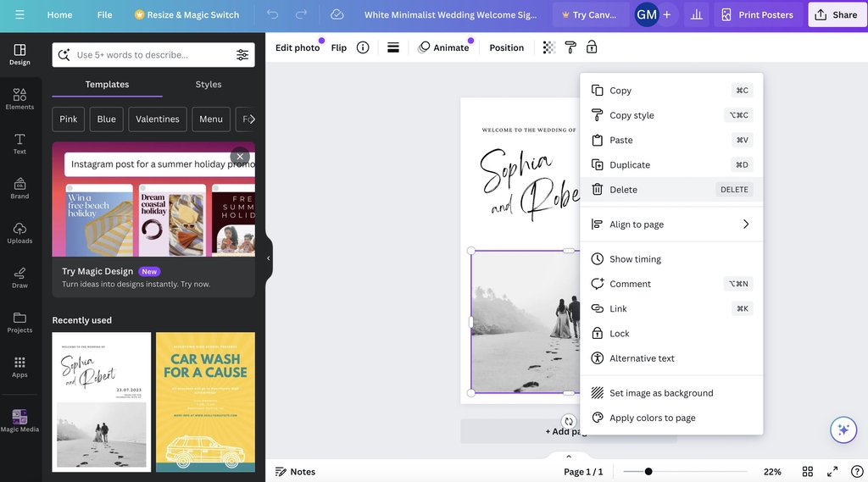Image resolution: width=868 pixels, height=482 pixels.
Task: Click the Try Canva Pro button
Action: tap(590, 15)
